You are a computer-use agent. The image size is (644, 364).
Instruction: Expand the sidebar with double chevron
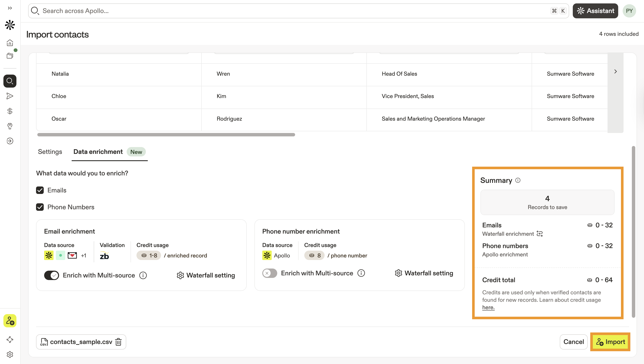point(10,8)
